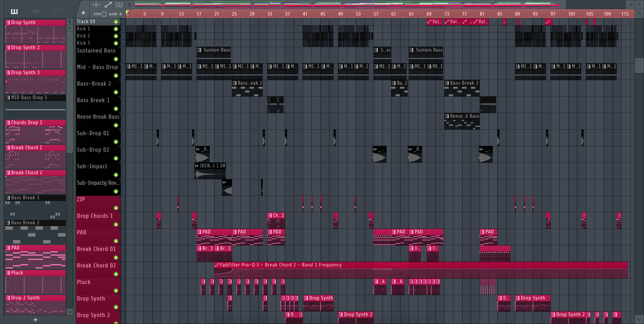The width and height of the screenshot is (644, 324).
Task: Mute the Kick 1 track
Action: coord(116,29)
